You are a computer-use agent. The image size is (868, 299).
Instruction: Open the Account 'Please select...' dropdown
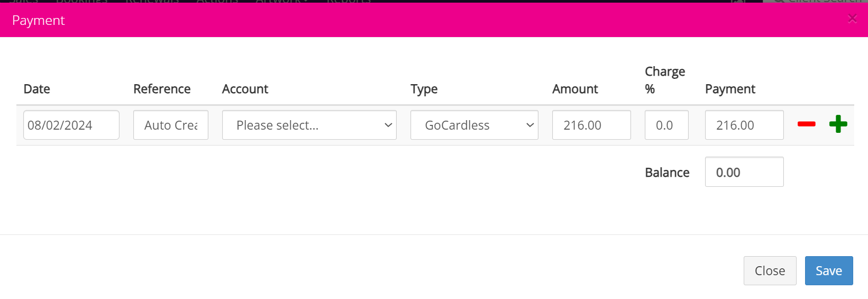pyautogui.click(x=309, y=125)
